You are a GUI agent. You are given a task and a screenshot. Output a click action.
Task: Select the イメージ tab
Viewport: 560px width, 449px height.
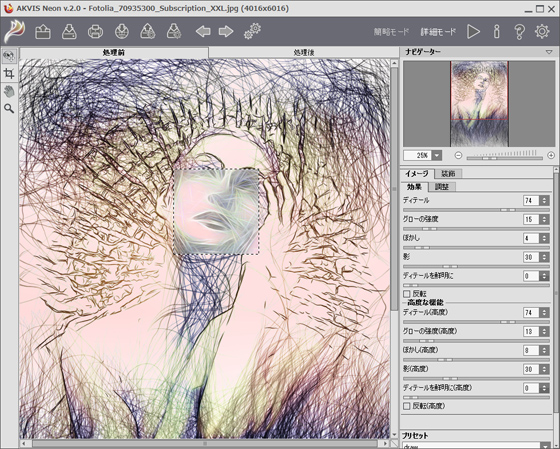[417, 174]
